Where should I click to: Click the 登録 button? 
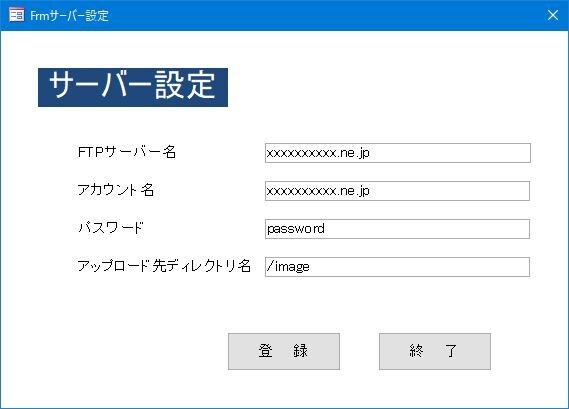tap(284, 351)
